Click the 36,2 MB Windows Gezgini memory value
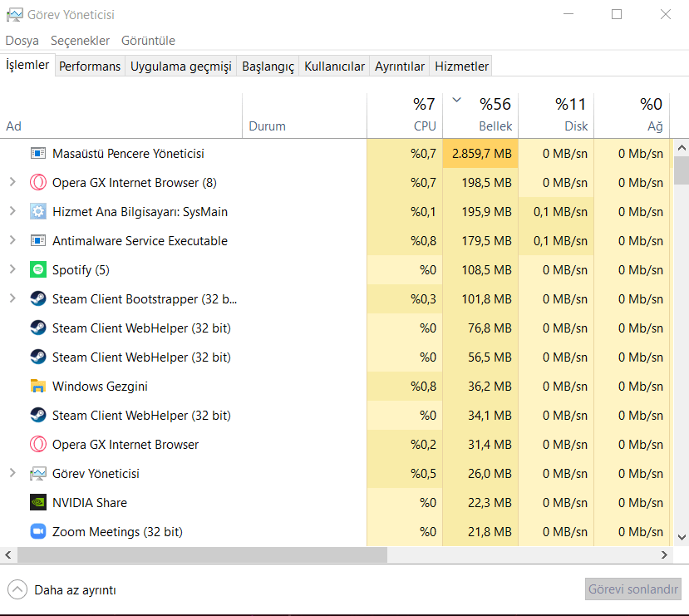689x616 pixels. pyautogui.click(x=490, y=387)
